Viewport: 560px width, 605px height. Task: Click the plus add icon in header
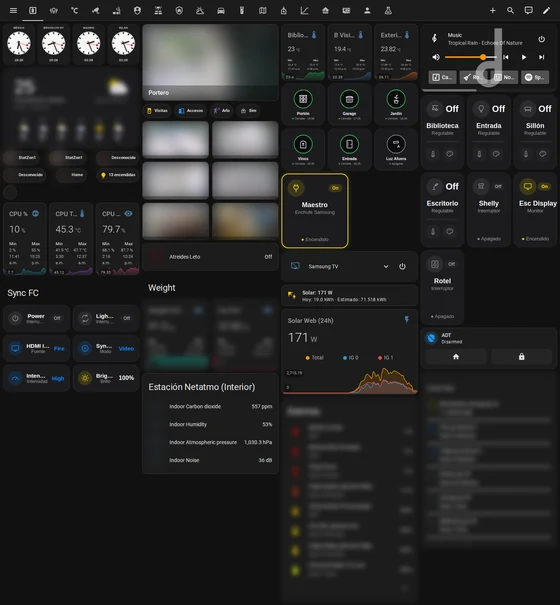click(492, 10)
